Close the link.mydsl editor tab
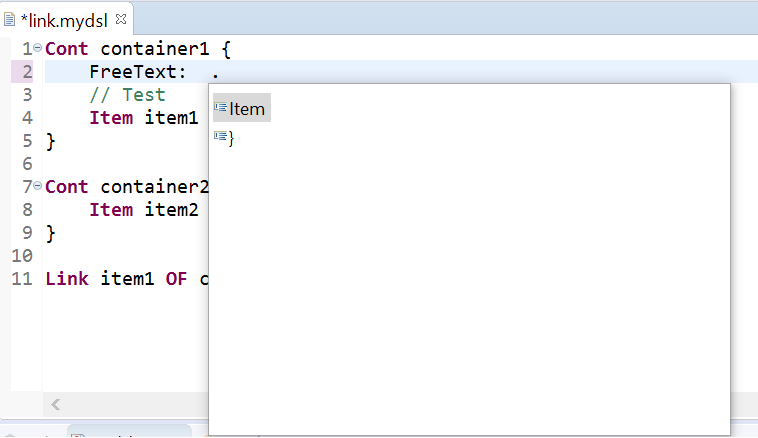The image size is (758, 438). pos(121,19)
